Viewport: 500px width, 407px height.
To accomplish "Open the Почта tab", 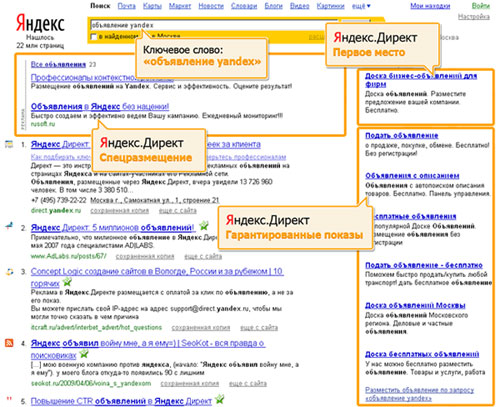I will 126,6.
